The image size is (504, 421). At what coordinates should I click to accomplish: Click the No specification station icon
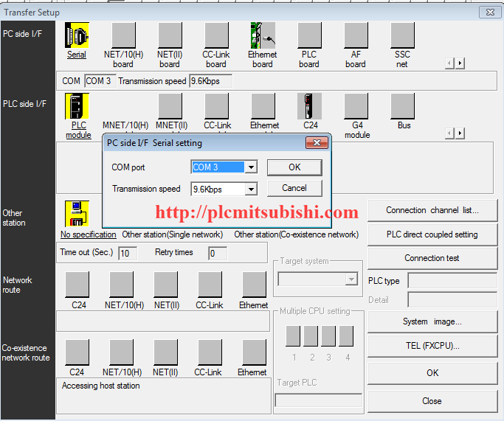76,214
